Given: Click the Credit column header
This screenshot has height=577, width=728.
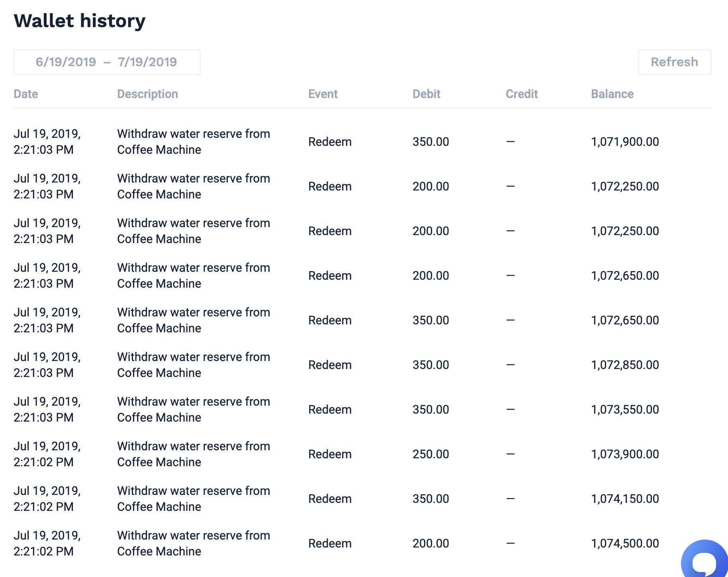Looking at the screenshot, I should coord(521,94).
